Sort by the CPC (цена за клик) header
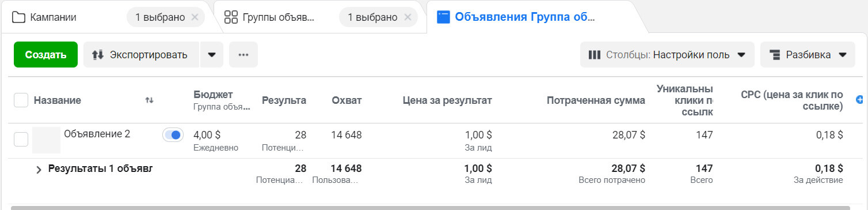868x210 pixels. [x=792, y=100]
